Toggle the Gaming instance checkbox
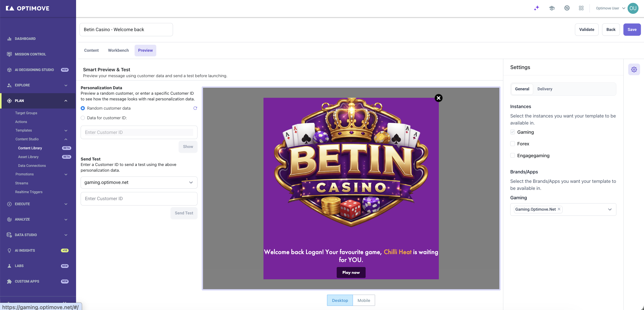 point(512,132)
